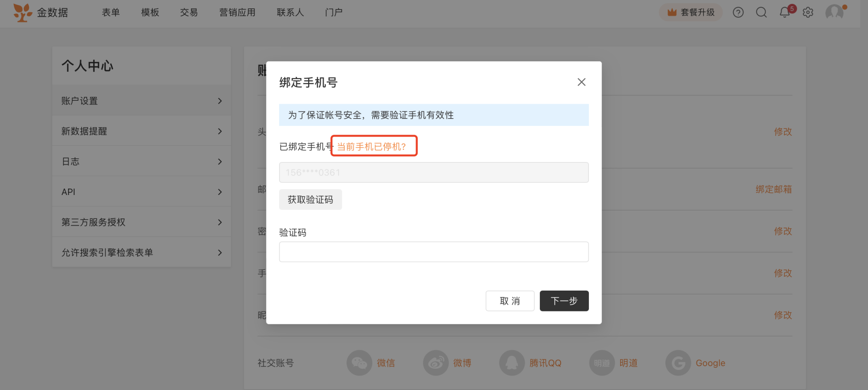Open the 门户 menu
The width and height of the screenshot is (868, 390).
pos(334,13)
